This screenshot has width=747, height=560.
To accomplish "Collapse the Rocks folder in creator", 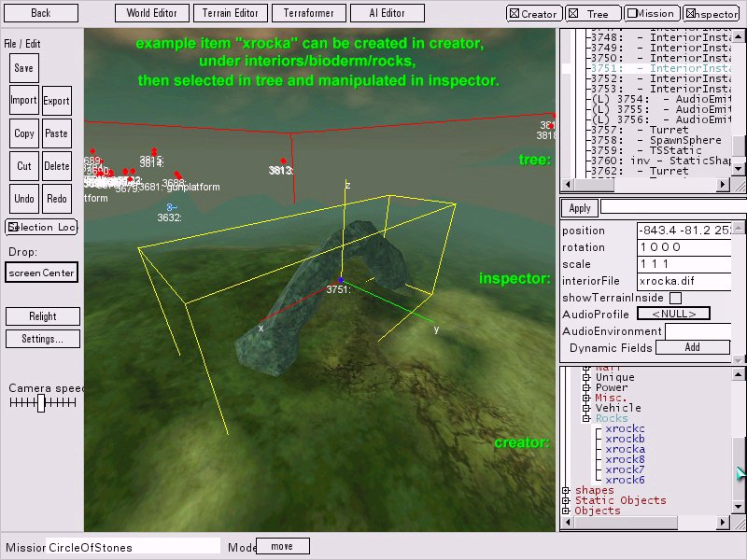I will click(x=586, y=418).
